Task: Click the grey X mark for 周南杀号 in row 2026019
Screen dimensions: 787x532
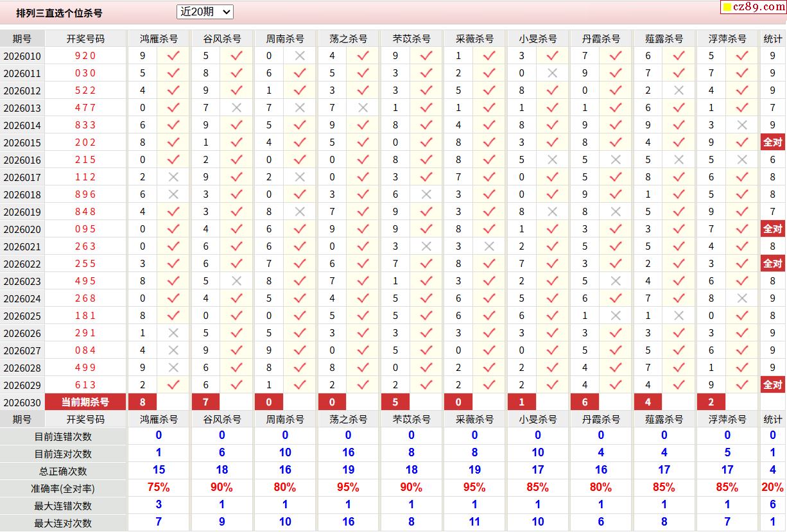Action: click(x=300, y=212)
